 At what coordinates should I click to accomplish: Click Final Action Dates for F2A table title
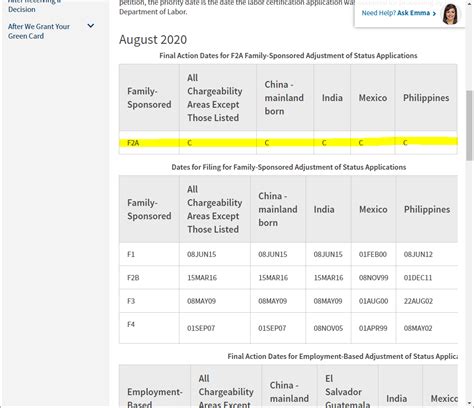288,56
